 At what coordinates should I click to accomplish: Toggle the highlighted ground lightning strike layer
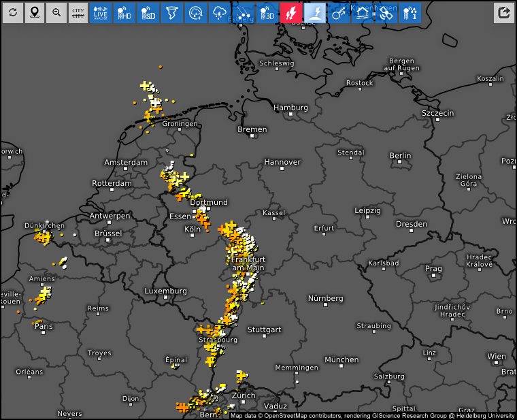pos(314,13)
